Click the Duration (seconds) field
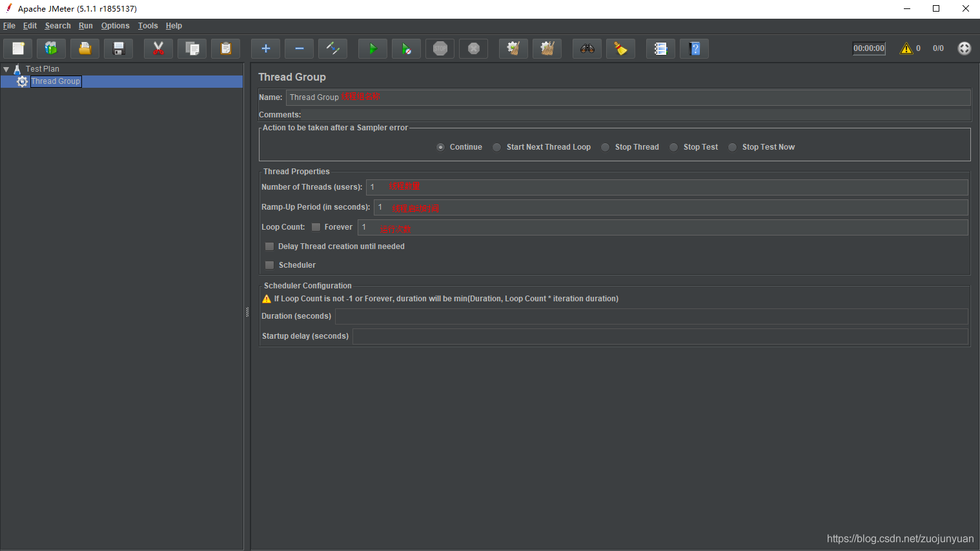 point(651,316)
